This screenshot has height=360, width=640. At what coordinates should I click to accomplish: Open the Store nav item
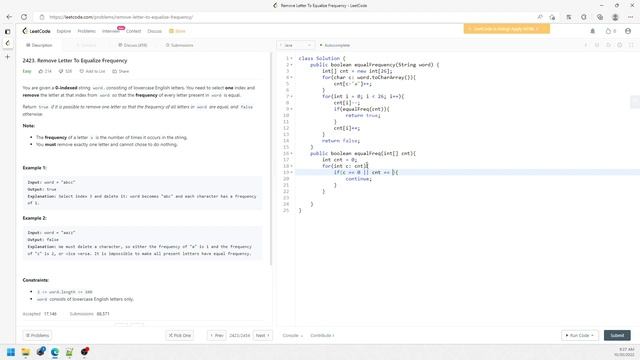(178, 31)
